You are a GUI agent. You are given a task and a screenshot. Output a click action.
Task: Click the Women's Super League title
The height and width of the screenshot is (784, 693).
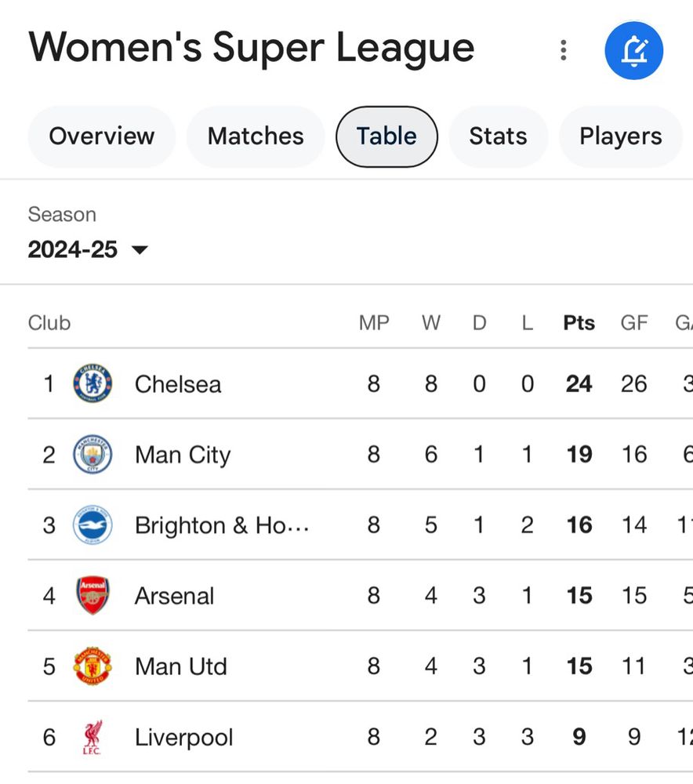252,47
